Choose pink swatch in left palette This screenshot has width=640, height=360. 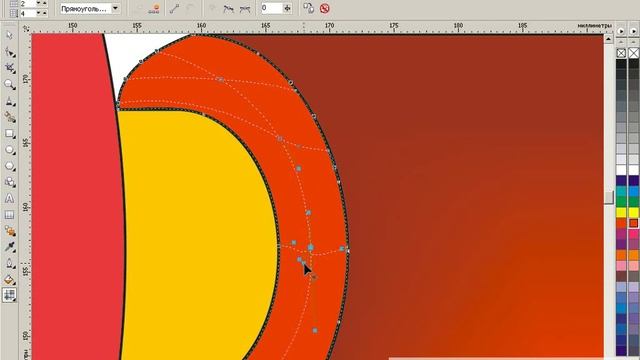pyautogui.click(x=621, y=265)
